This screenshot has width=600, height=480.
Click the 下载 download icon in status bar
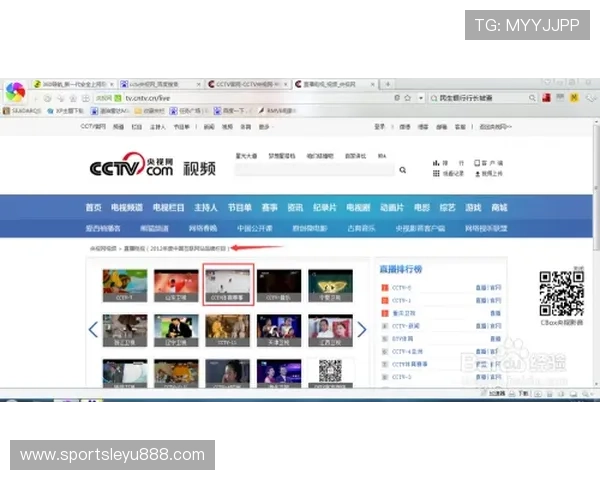pyautogui.click(x=520, y=393)
